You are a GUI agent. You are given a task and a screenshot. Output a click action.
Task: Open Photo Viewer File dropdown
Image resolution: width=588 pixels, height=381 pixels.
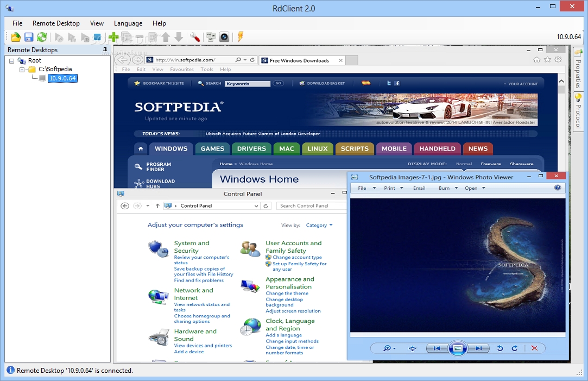coord(366,188)
